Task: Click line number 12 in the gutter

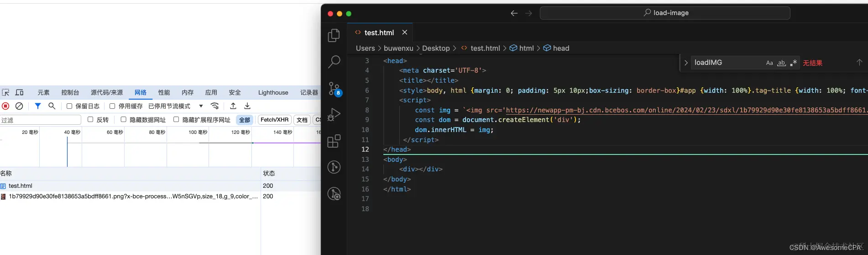Action: tap(365, 149)
